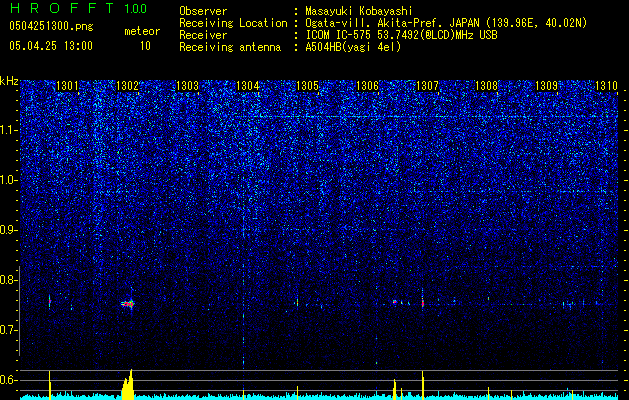Viewport: 629px width, 400px height.
Task: Click the red meteor echo at 1307
Action: tap(423, 303)
